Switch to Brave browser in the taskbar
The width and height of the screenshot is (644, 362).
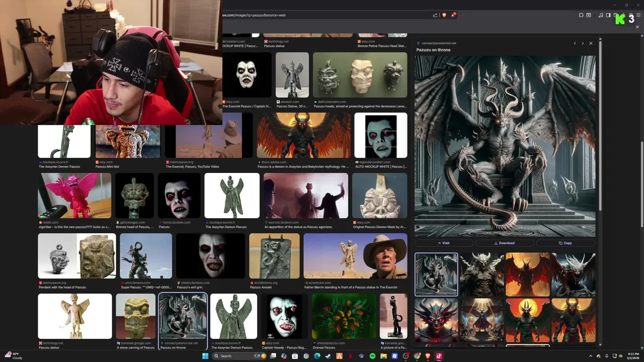(x=428, y=356)
